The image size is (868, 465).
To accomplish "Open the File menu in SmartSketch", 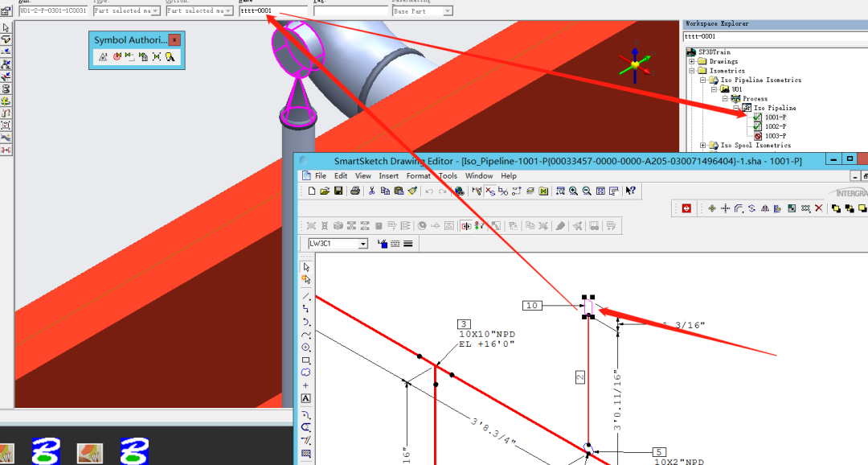I will pyautogui.click(x=321, y=175).
